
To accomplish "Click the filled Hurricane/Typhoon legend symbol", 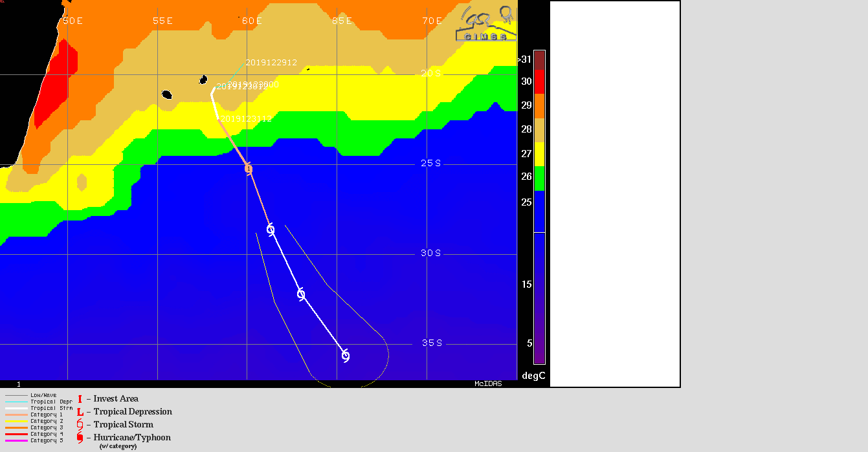I will click(x=80, y=438).
